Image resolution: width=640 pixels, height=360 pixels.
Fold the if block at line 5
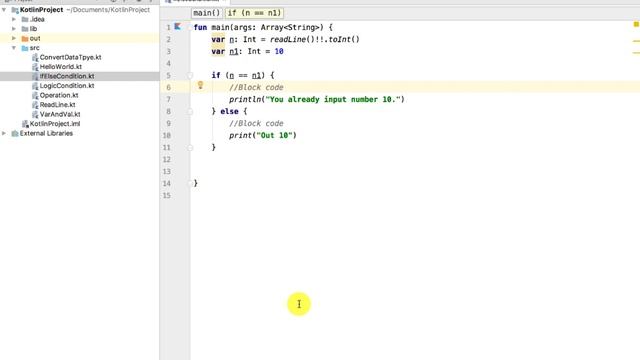190,76
